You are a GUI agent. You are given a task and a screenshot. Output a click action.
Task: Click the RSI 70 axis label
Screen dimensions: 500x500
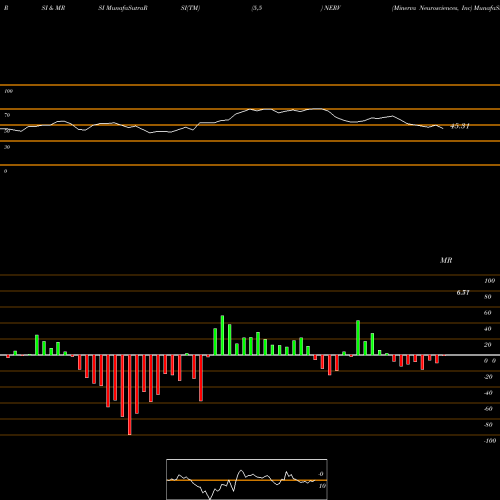pyautogui.click(x=7, y=115)
